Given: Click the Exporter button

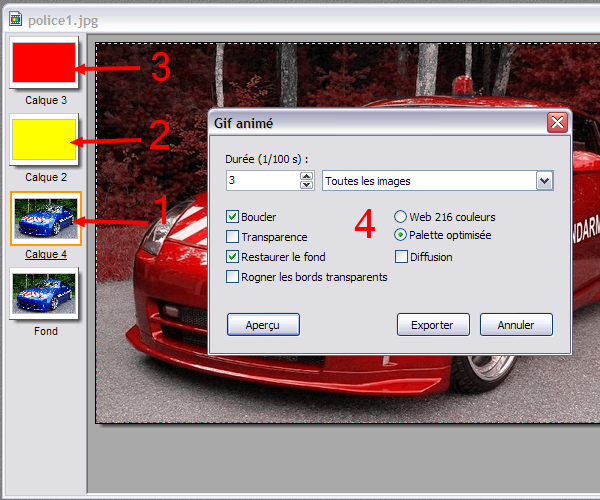Looking at the screenshot, I should click(x=433, y=325).
